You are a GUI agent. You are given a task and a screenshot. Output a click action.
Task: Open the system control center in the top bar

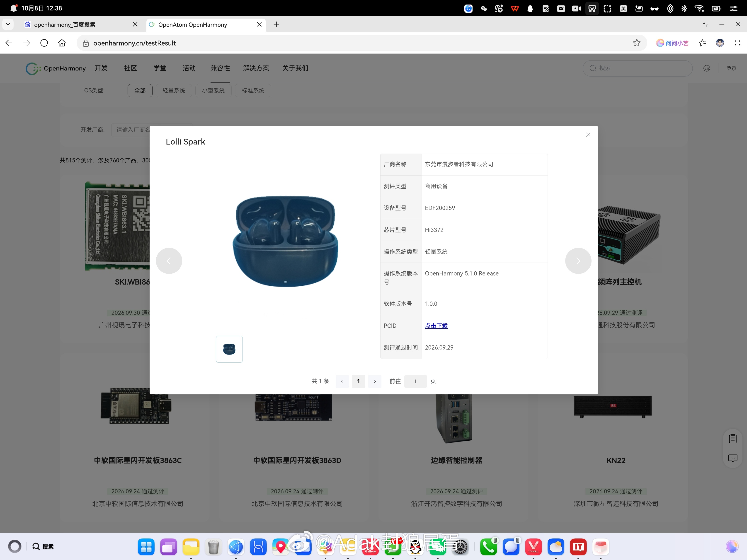[x=733, y=8]
